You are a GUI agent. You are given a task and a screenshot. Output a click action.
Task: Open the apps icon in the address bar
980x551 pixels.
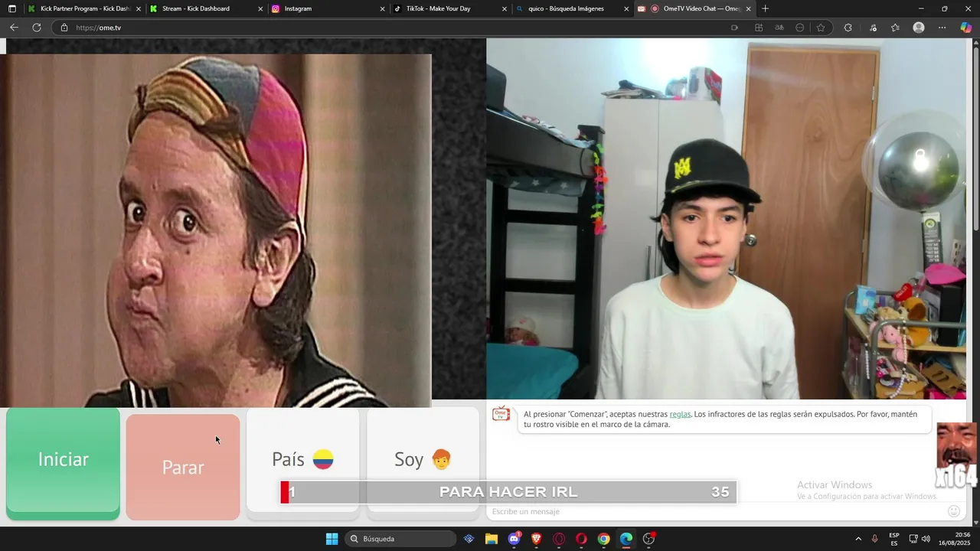pos(759,28)
